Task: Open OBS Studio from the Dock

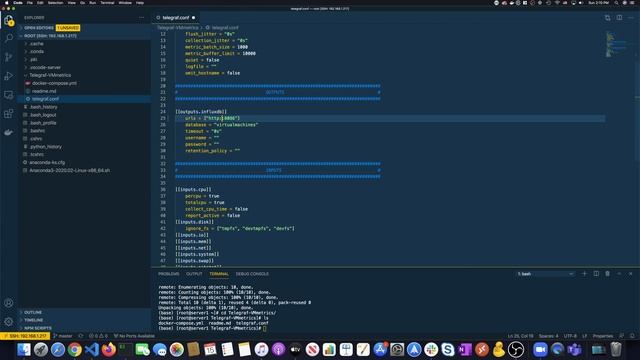Action: point(516,350)
